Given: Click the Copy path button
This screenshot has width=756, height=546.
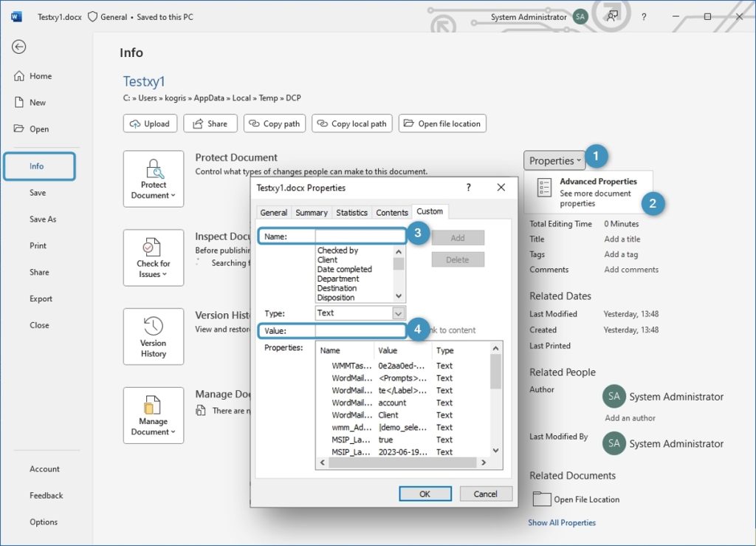Looking at the screenshot, I should (274, 123).
